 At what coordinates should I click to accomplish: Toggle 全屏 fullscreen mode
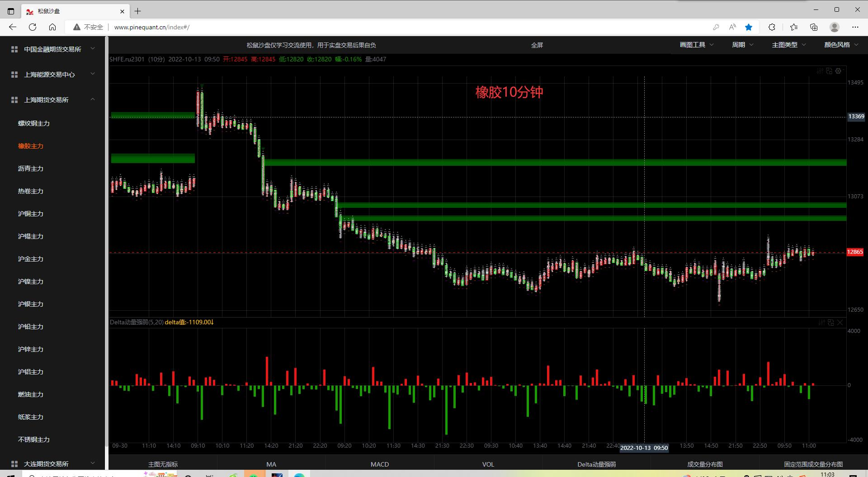(x=537, y=45)
